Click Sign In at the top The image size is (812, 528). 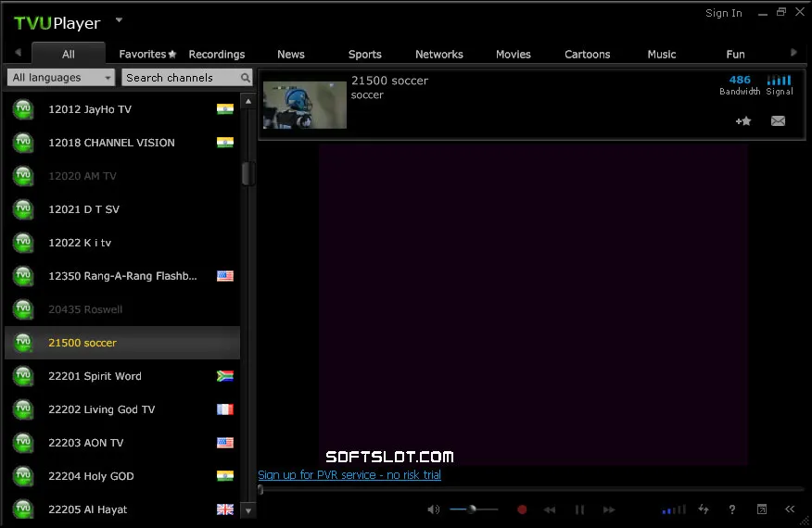coord(723,13)
